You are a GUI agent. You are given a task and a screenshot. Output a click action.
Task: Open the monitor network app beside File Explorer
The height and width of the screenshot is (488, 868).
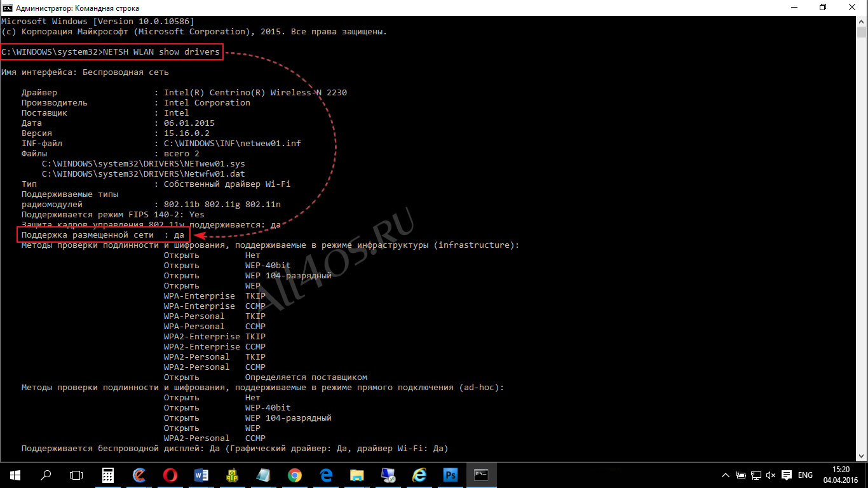click(x=388, y=475)
